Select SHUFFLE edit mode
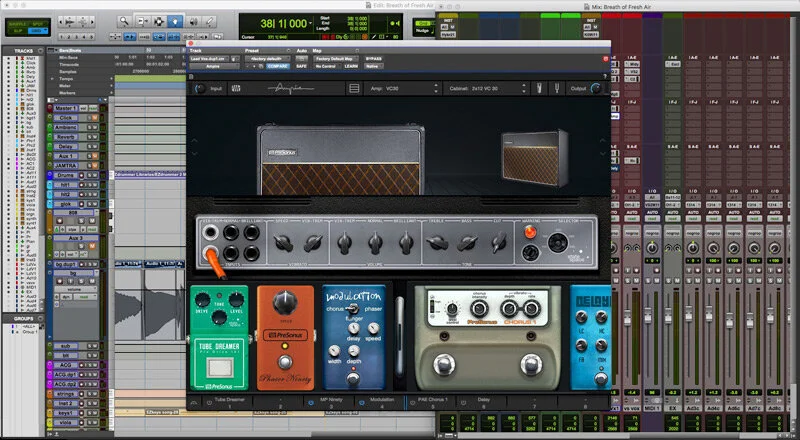Viewport: 800px width, 440px height. 17,24
